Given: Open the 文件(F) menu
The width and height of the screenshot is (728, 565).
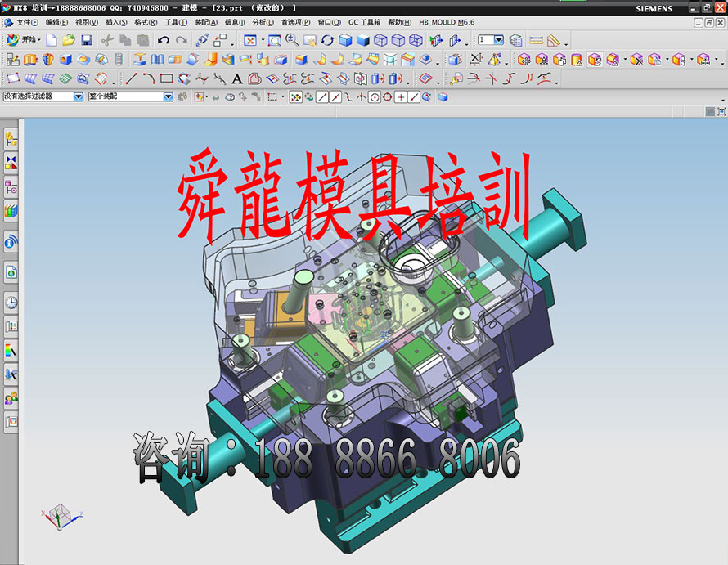Looking at the screenshot, I should [27, 22].
